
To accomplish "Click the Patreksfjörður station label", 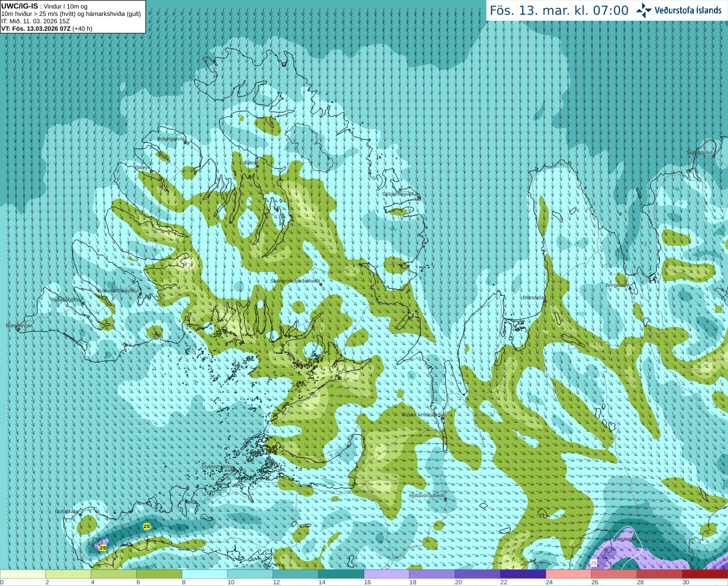I will 67,299.
